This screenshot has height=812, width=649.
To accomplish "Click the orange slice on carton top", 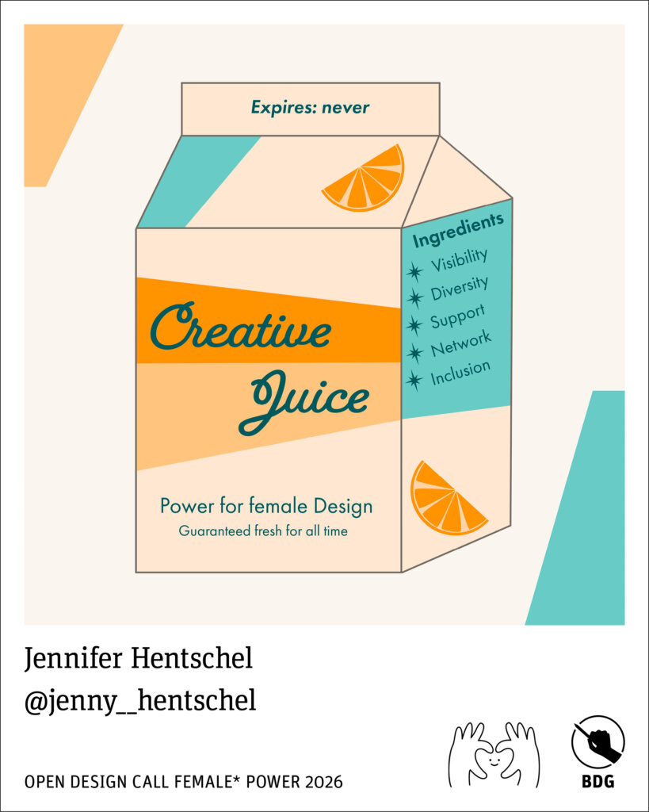I will [364, 178].
